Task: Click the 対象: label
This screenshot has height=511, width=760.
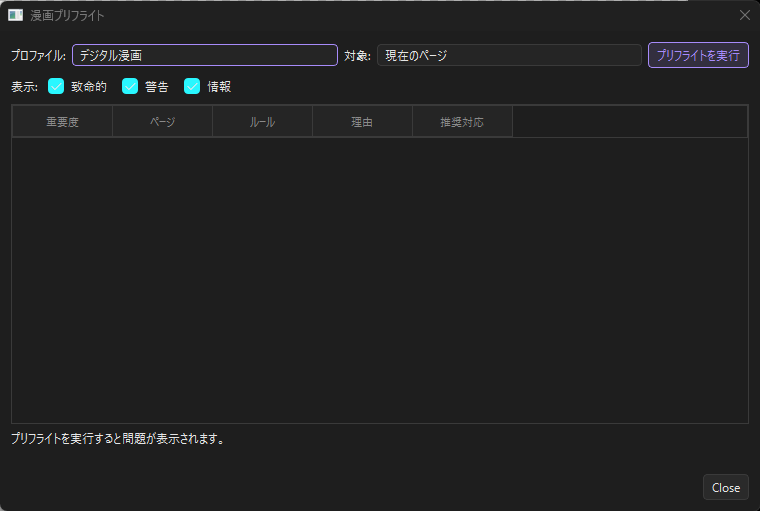Action: (x=358, y=56)
